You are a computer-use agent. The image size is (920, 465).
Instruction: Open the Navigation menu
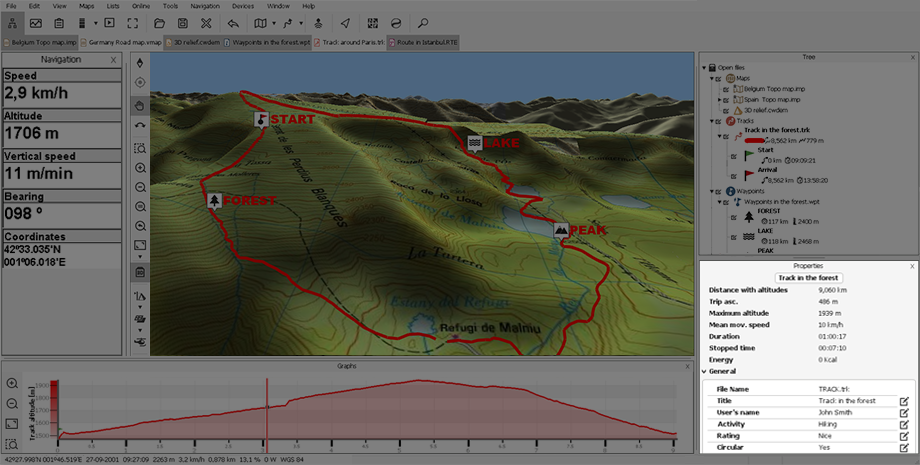coord(205,6)
